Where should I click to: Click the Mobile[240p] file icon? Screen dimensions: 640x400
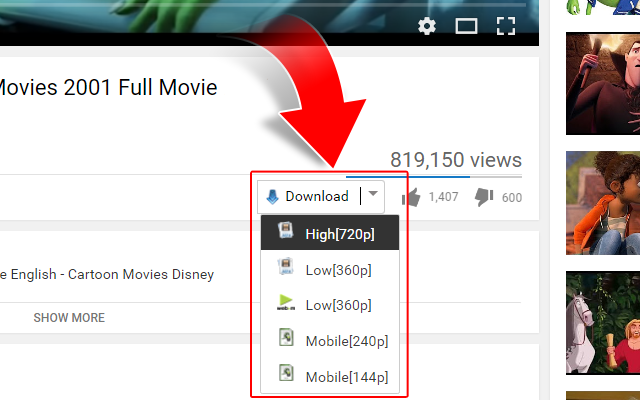tap(286, 338)
